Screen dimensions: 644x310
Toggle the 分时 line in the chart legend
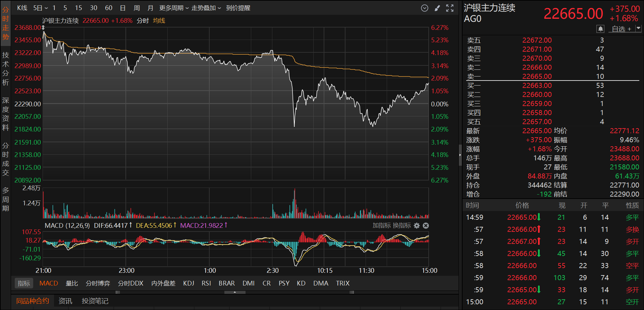point(143,21)
